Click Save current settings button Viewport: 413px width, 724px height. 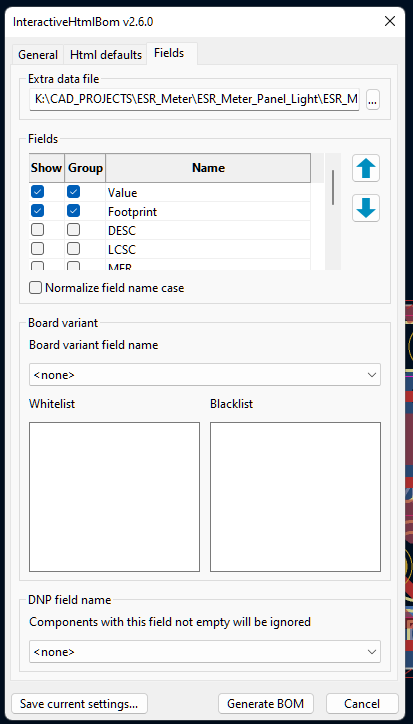tap(79, 704)
